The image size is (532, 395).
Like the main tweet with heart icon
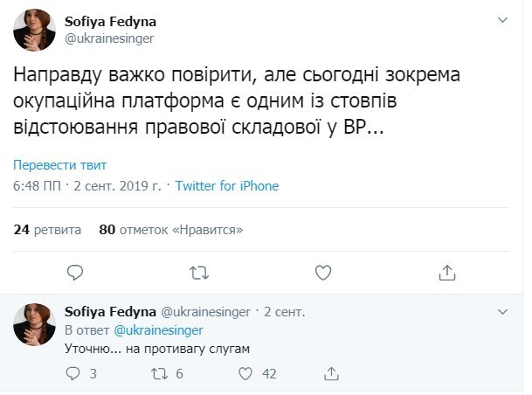point(322,272)
